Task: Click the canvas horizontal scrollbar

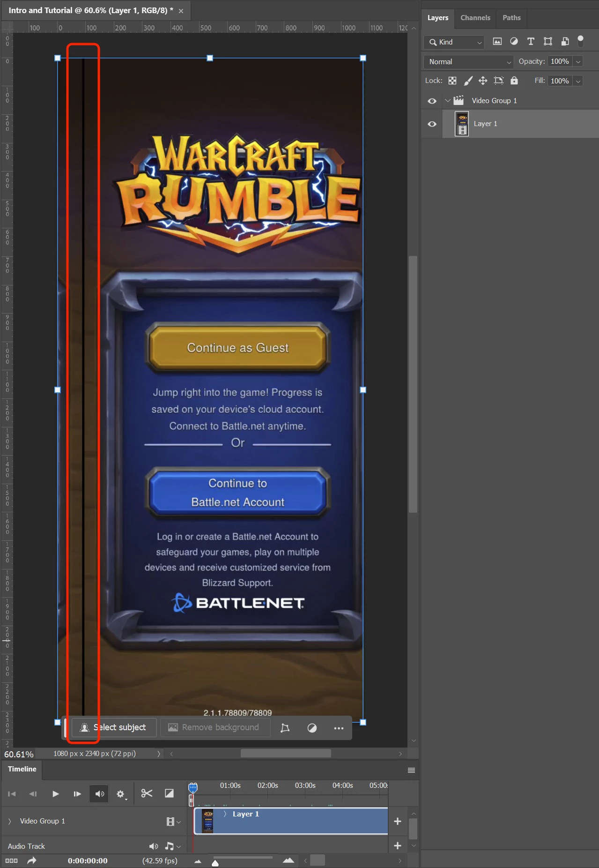Action: 286,753
